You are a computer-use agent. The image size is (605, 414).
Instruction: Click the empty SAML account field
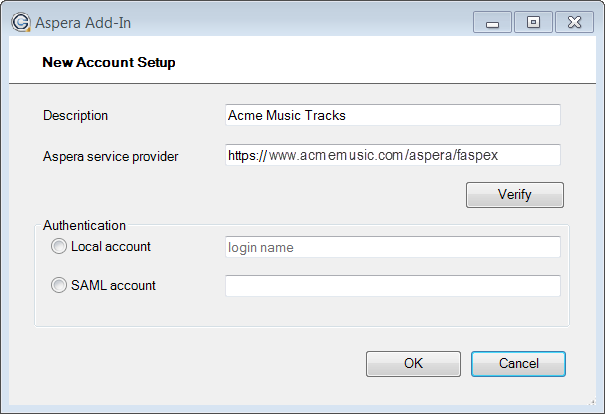[x=393, y=286]
